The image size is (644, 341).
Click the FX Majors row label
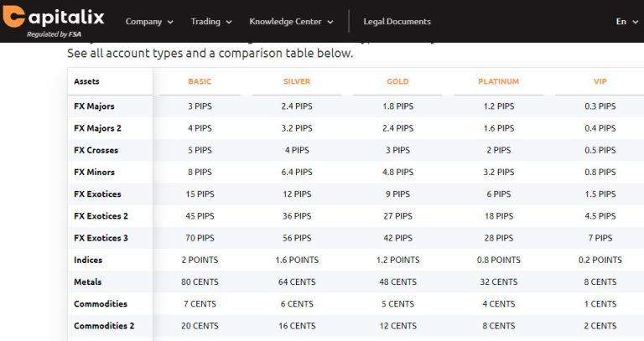coord(94,106)
